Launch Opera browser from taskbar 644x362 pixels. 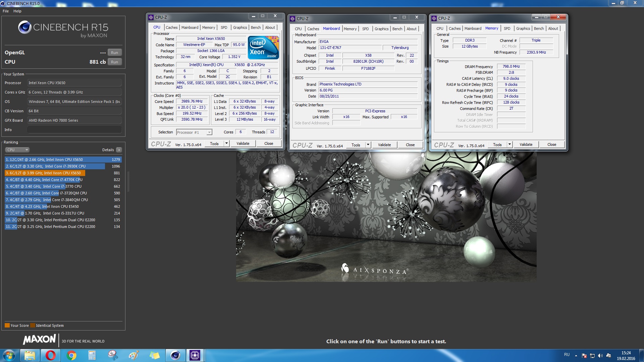click(x=51, y=355)
